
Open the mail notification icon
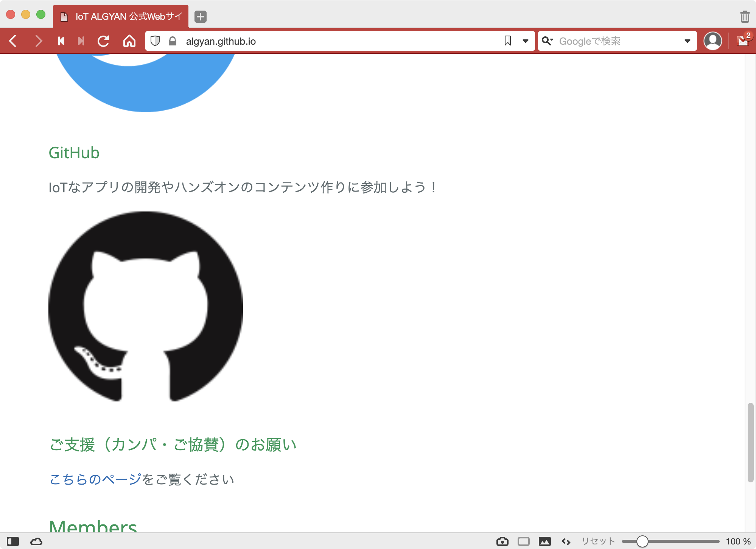(743, 41)
